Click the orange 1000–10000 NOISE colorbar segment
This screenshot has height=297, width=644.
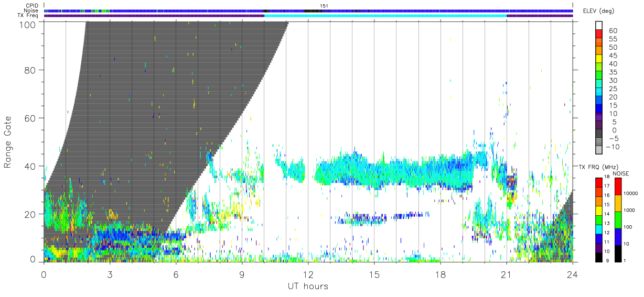(x=618, y=203)
